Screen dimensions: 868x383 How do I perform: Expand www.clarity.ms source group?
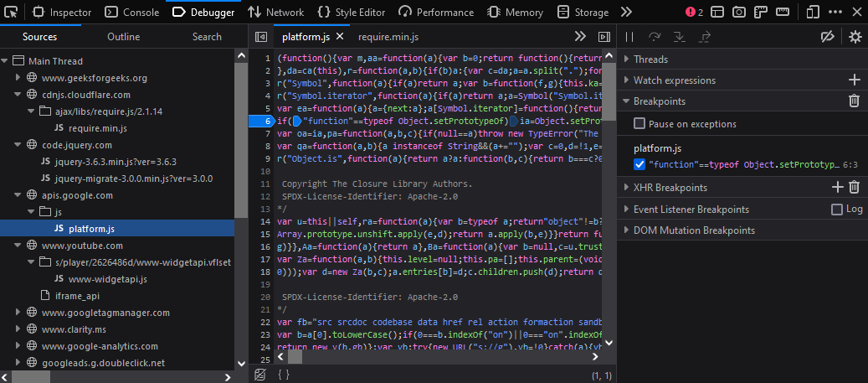click(18, 329)
